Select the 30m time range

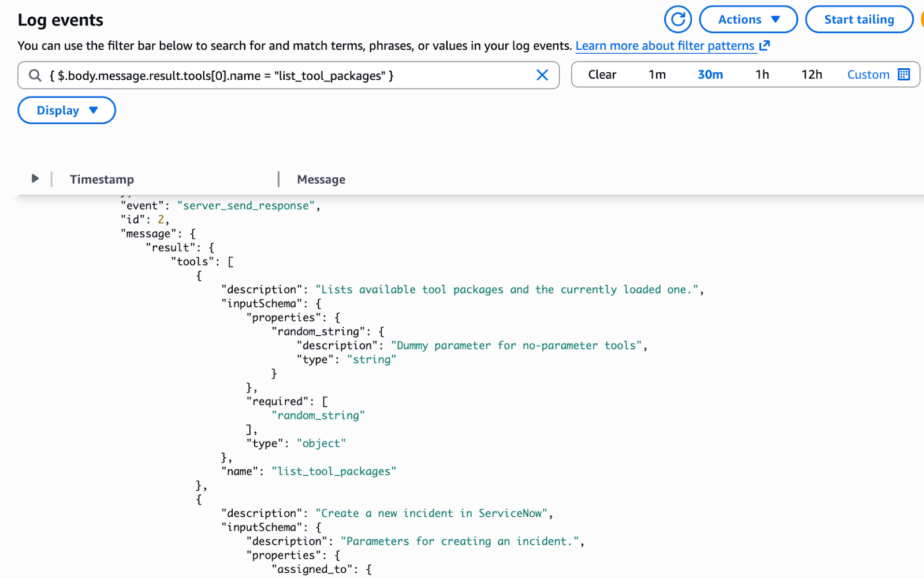click(x=710, y=75)
